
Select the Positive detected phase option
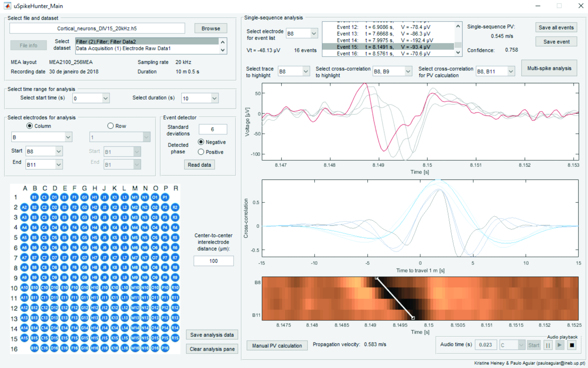(x=201, y=152)
